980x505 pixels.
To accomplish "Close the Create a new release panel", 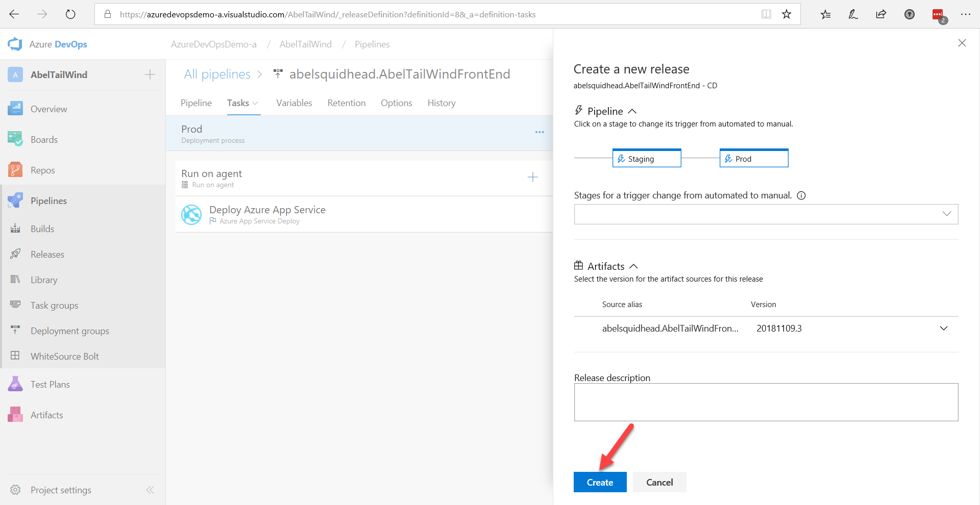I will [962, 43].
